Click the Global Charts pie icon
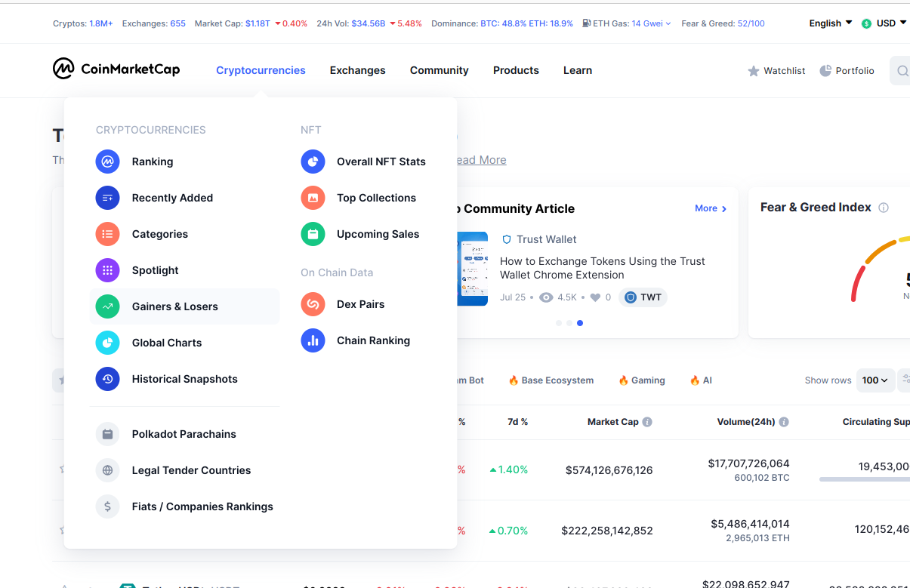The width and height of the screenshot is (910, 588). (x=107, y=343)
